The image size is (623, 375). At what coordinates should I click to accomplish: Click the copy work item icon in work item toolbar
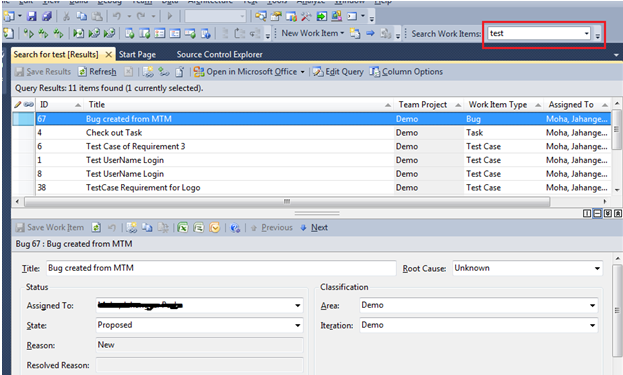(x=147, y=228)
